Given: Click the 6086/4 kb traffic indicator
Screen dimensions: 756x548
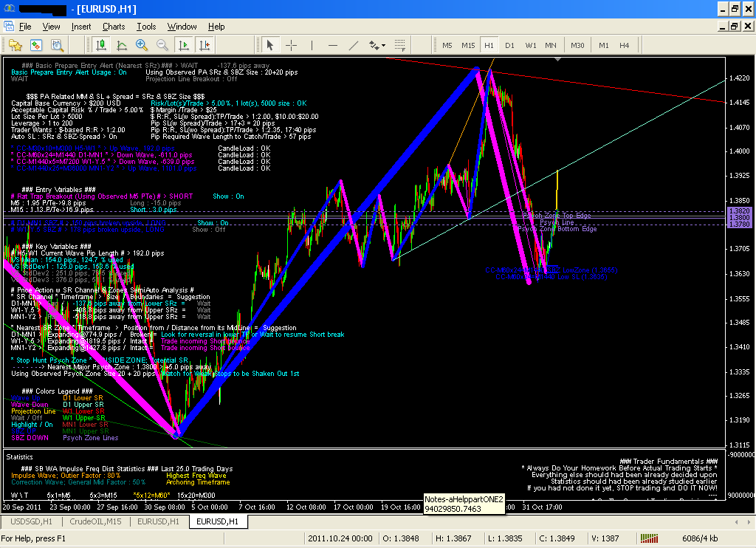Looking at the screenshot, I should pyautogui.click(x=700, y=538).
